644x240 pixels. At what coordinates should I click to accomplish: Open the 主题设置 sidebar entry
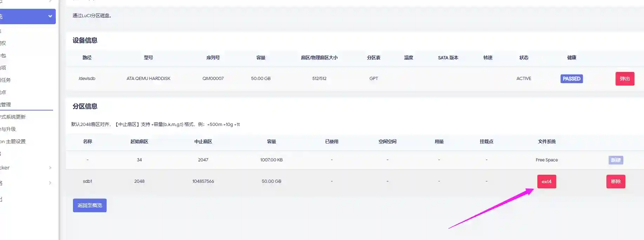pyautogui.click(x=13, y=141)
